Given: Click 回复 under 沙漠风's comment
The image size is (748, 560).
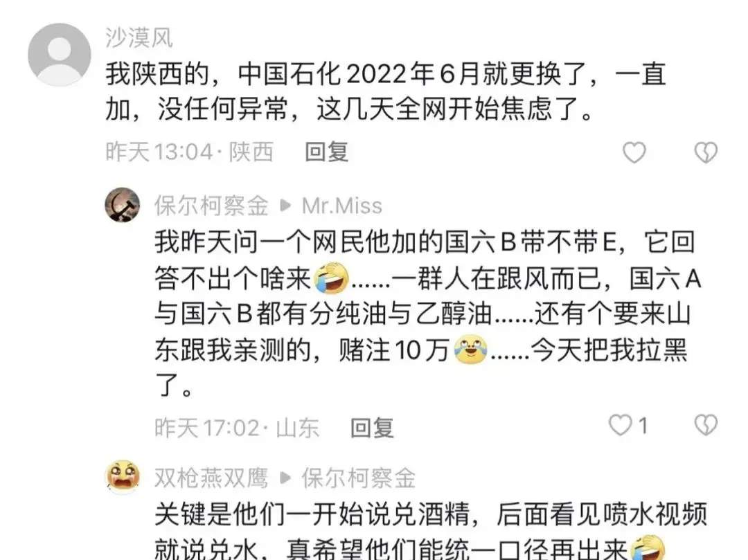Looking at the screenshot, I should coord(327,152).
